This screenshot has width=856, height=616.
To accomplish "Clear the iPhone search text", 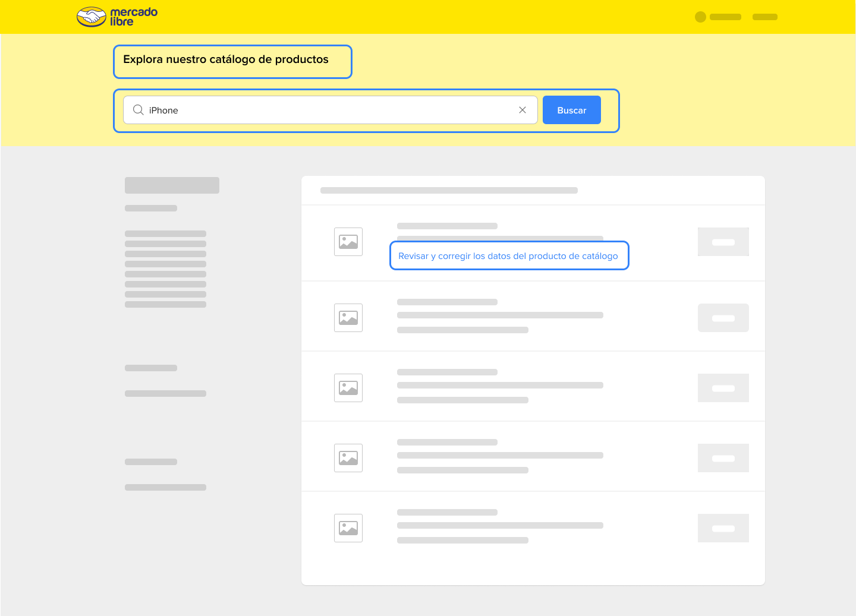I will pyautogui.click(x=523, y=110).
